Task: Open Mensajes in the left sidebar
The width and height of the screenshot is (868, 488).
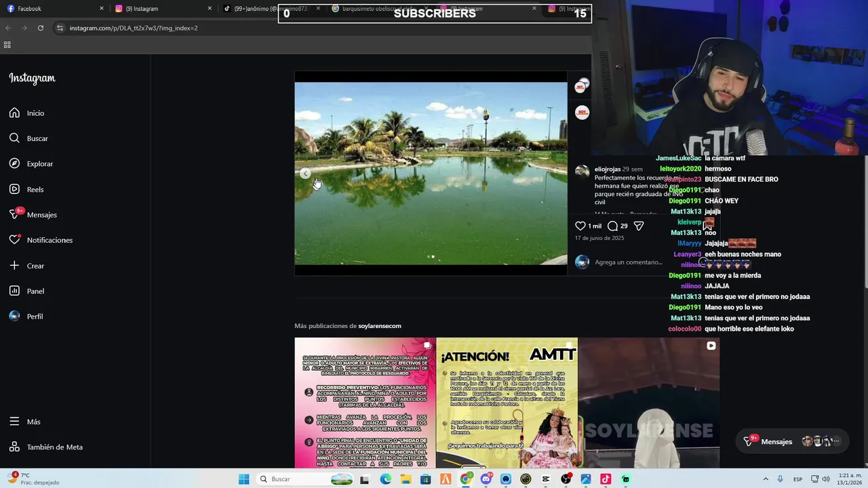Action: [x=33, y=214]
